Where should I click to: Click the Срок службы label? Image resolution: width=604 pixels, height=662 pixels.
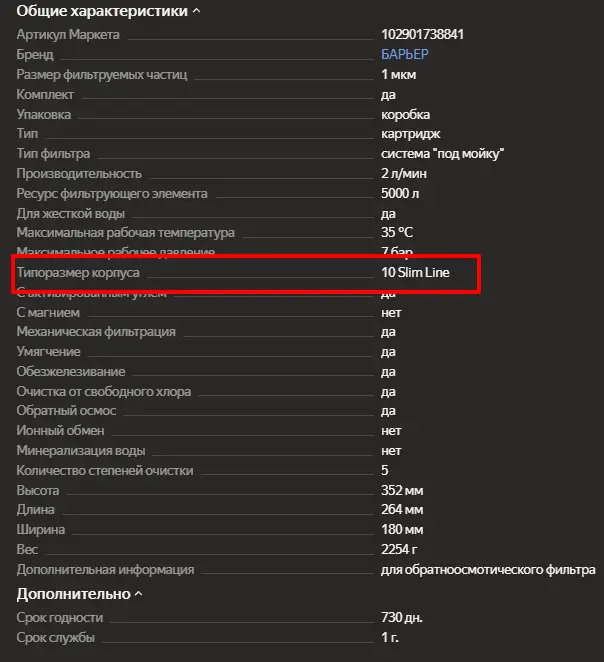click(x=55, y=637)
